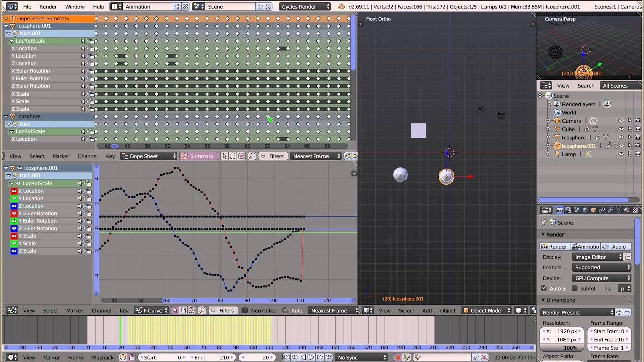Toggle visibility of Z Euler Rotation curve
The width and height of the screenshot is (644, 362).
pyautogui.click(x=14, y=228)
